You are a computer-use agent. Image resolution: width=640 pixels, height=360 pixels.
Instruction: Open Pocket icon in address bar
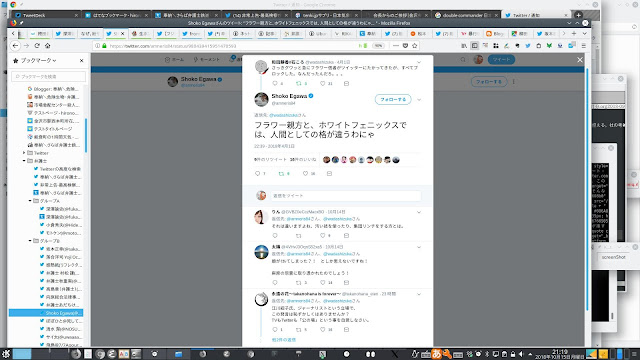[405, 46]
